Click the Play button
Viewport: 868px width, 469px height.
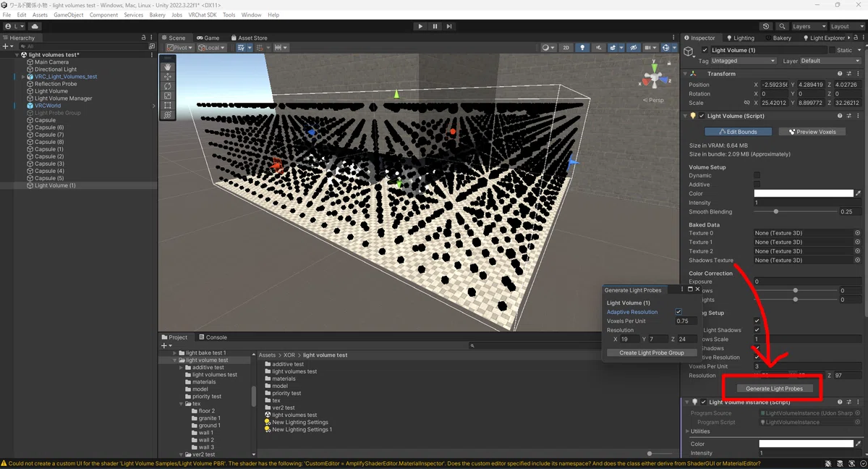420,26
